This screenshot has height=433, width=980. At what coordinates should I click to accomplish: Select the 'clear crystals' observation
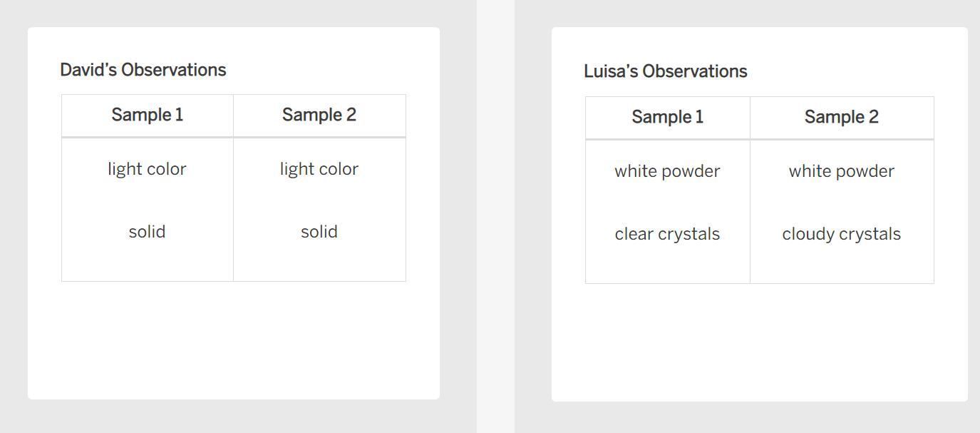[x=667, y=234]
